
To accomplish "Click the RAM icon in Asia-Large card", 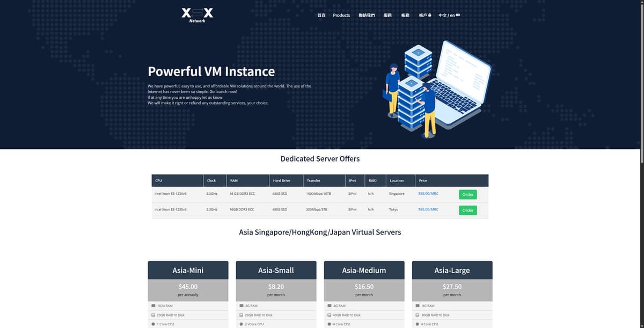I will click(x=418, y=305).
